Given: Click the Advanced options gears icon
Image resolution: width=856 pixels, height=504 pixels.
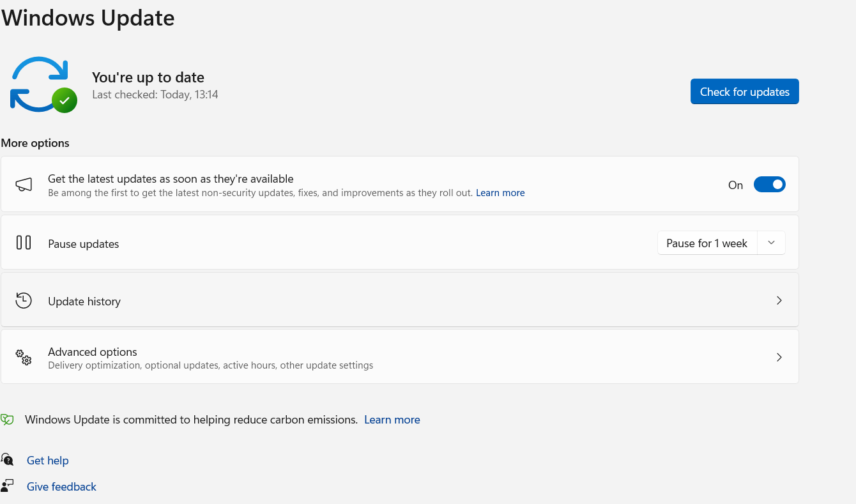Looking at the screenshot, I should 24,357.
